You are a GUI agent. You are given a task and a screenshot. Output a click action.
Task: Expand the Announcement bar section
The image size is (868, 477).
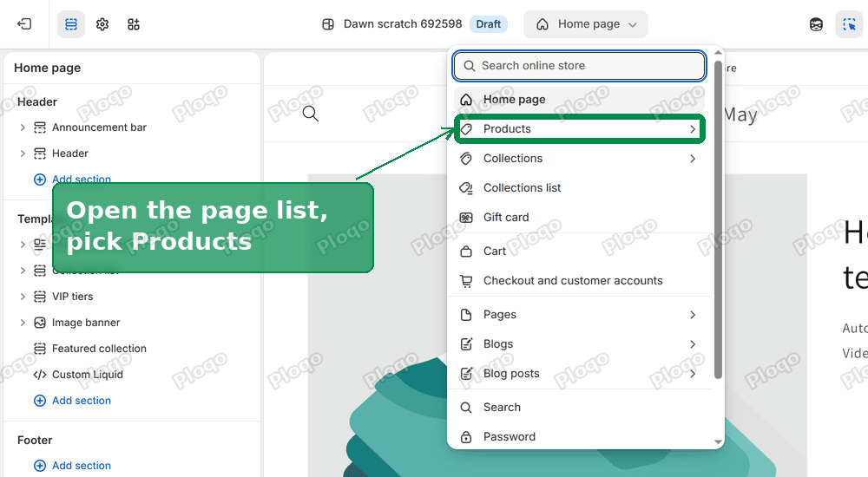pos(23,127)
